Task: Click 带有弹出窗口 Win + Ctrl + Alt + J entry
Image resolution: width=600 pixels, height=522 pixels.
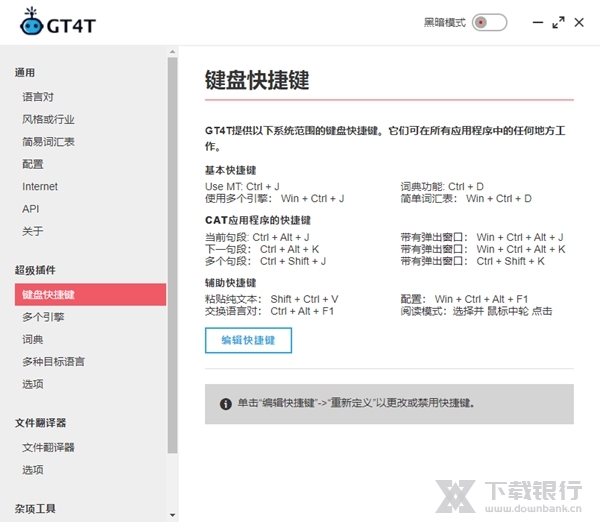Action: click(482, 237)
